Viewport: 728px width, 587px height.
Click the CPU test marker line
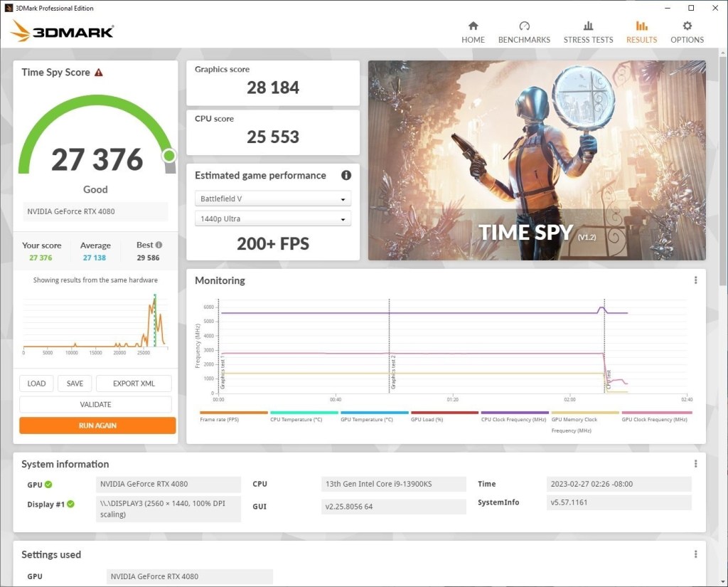(x=604, y=347)
